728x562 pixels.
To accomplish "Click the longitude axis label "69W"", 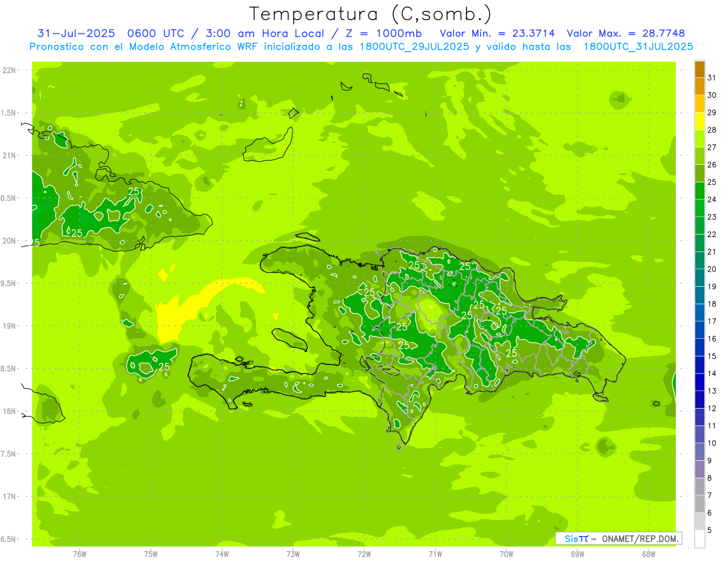I will [x=578, y=554].
